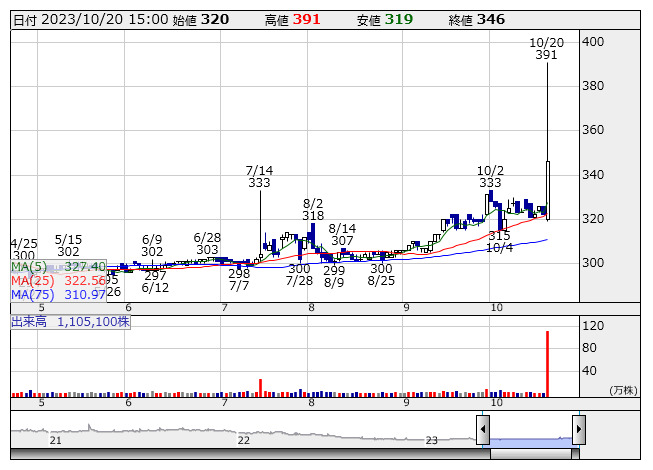Screen dimensions: 653x470
Task: Click the 6/9 302 label
Action: point(152,246)
